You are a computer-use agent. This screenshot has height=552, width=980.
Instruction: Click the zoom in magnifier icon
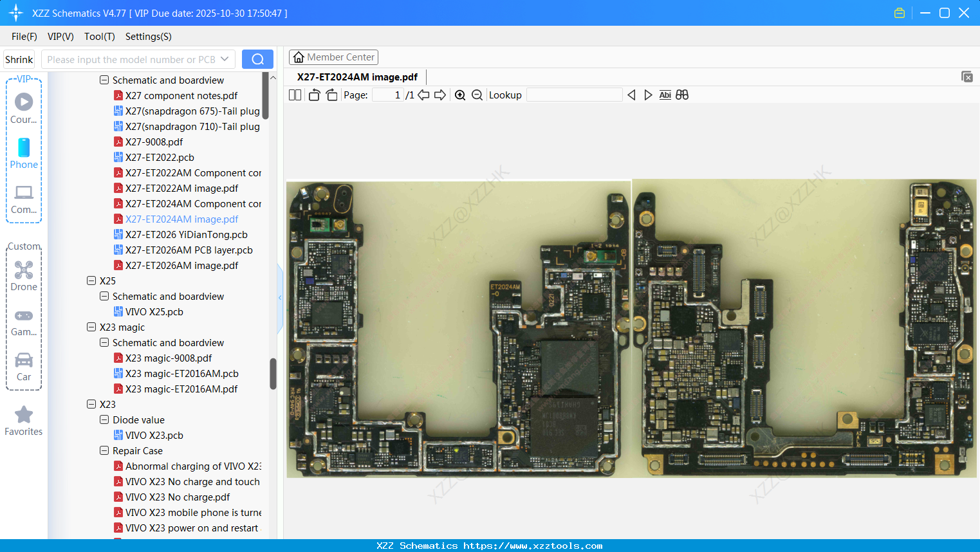click(x=460, y=95)
